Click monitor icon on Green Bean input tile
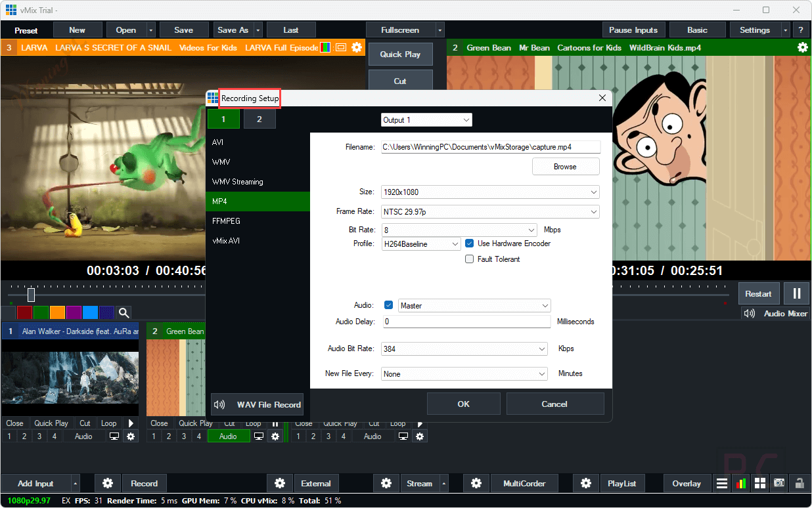The image size is (812, 508). point(259,436)
